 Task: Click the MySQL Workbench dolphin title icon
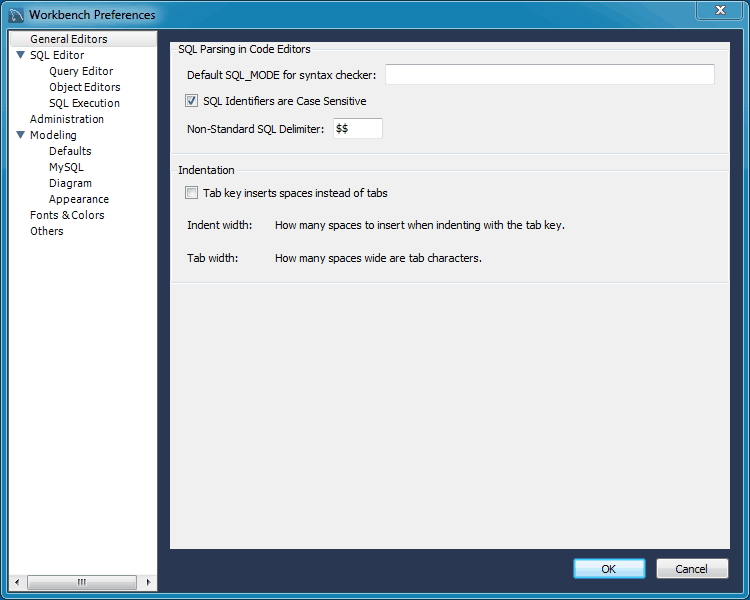(x=16, y=15)
